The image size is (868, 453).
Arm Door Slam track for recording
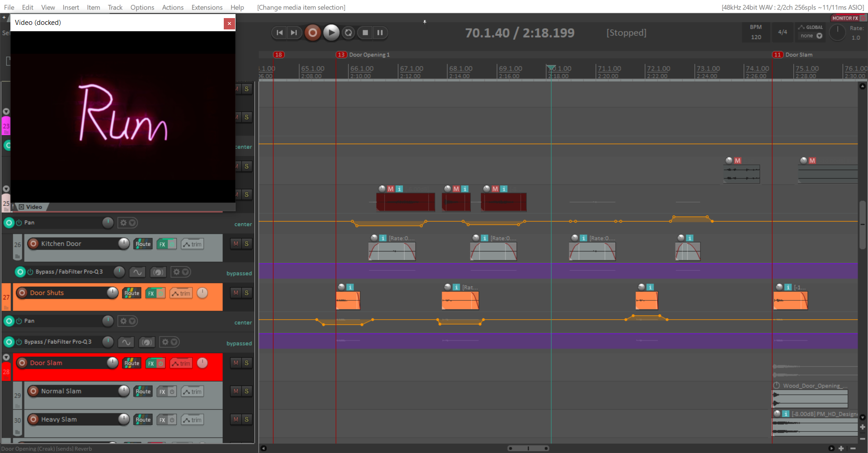pos(22,363)
